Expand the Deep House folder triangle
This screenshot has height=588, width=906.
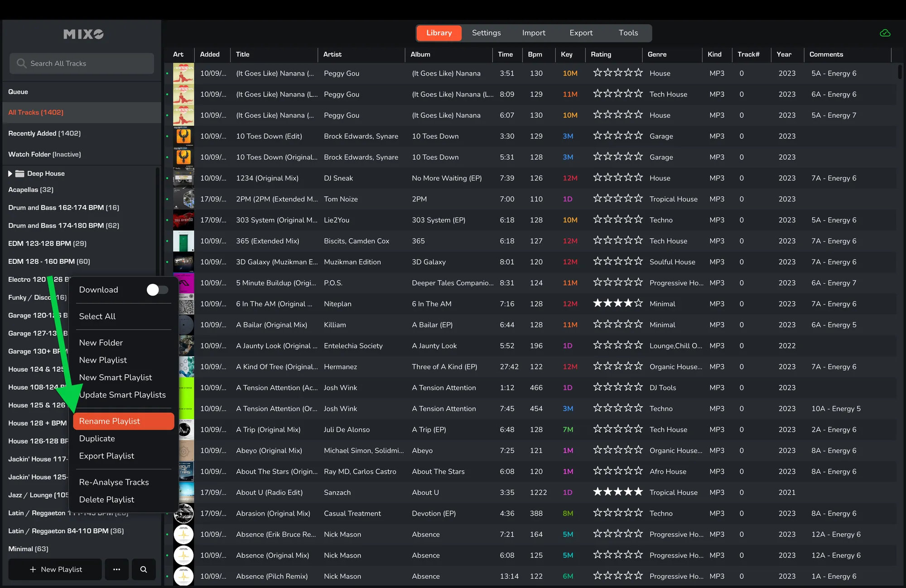(x=10, y=174)
